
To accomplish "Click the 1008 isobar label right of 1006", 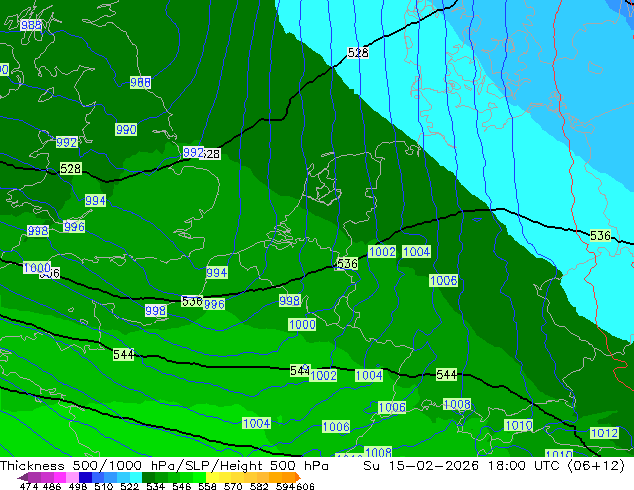I will (457, 404).
